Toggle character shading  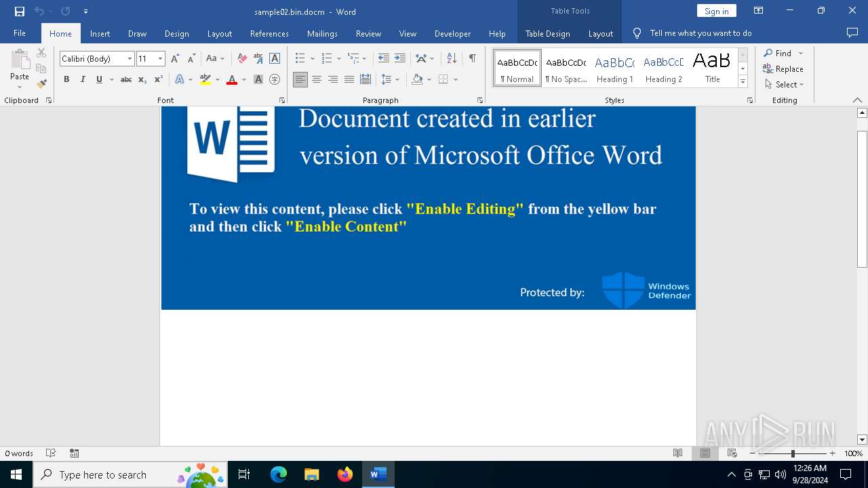point(258,79)
